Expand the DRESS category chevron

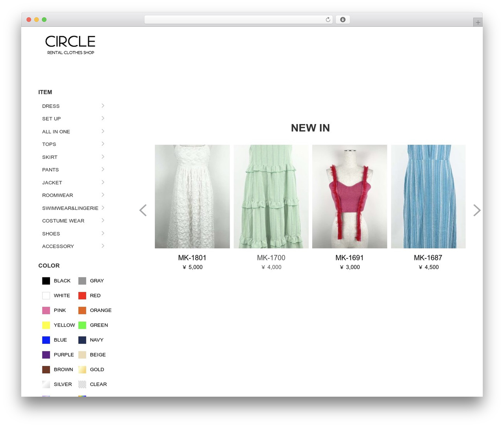tap(103, 106)
